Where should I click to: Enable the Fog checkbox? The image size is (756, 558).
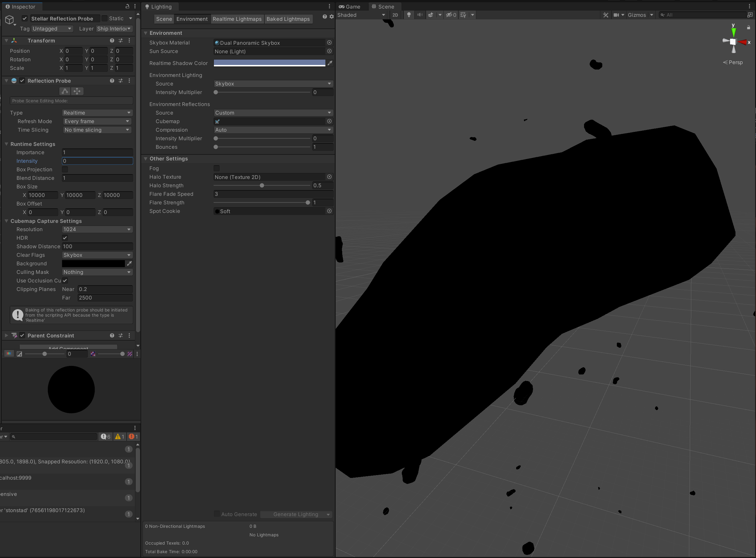(217, 168)
